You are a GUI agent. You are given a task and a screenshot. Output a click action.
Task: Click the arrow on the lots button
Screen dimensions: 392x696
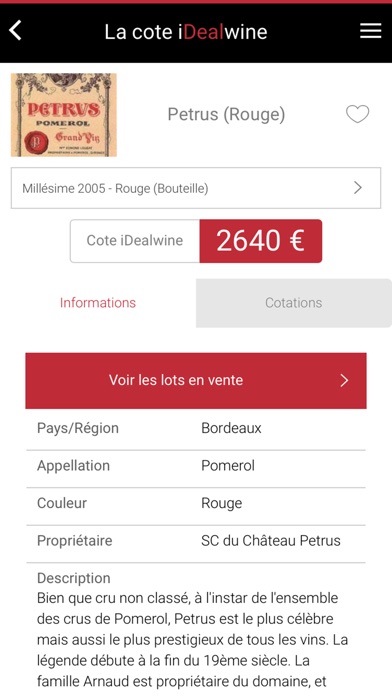tap(344, 380)
